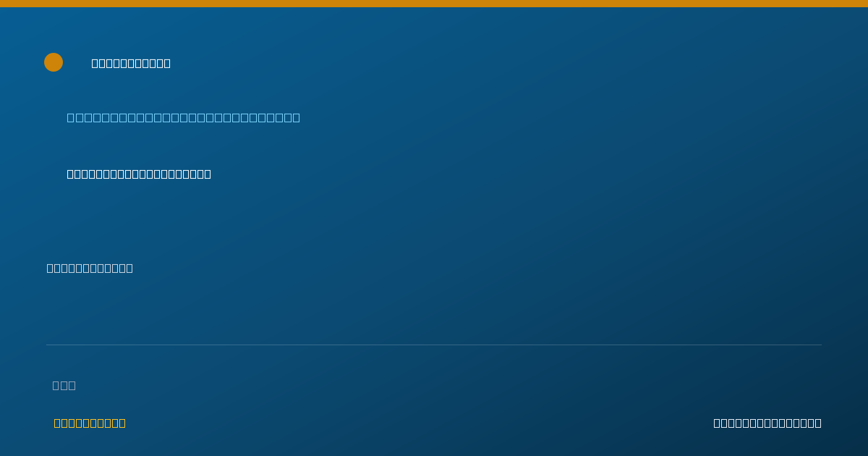Click the thin horizontal divider line

[x=434, y=345]
